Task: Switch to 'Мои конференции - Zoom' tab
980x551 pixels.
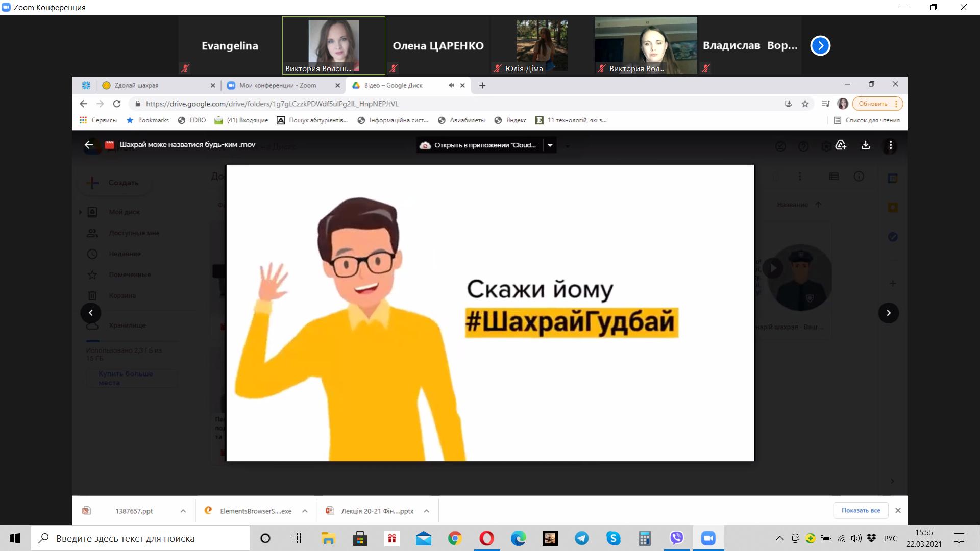Action: pyautogui.click(x=278, y=85)
